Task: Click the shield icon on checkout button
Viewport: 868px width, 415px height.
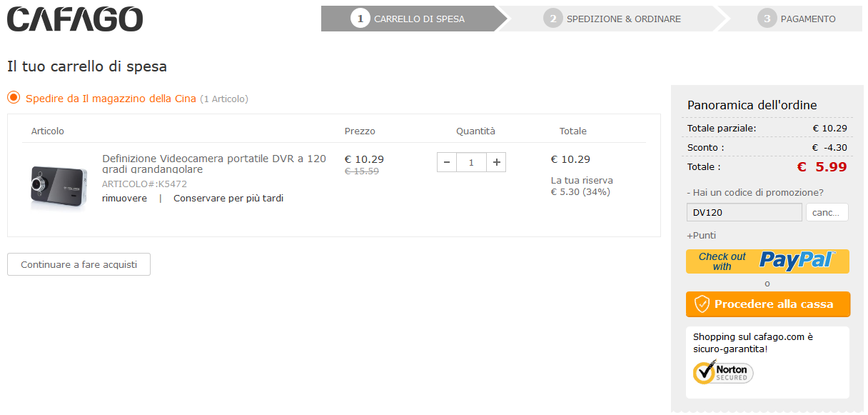Action: (x=702, y=304)
